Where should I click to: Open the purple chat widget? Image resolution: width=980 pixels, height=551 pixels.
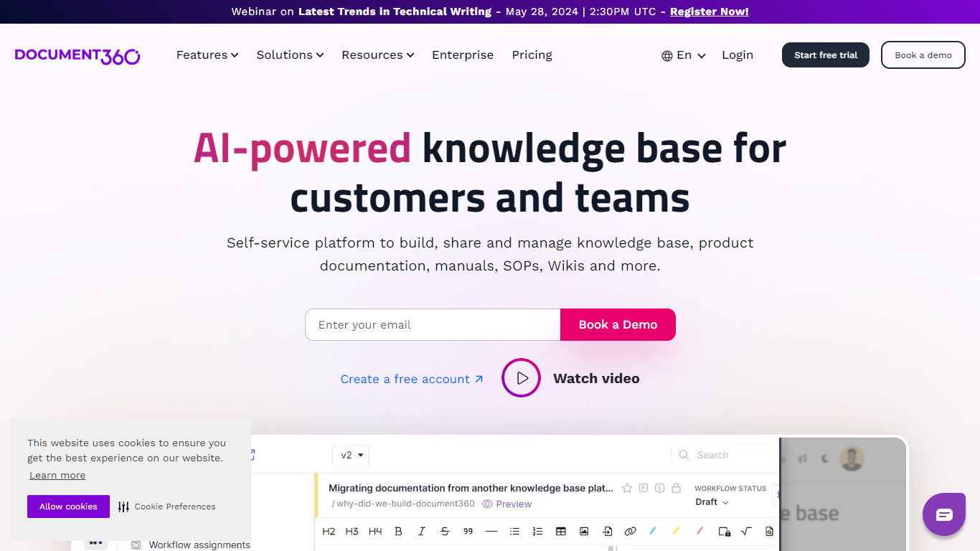(x=944, y=514)
